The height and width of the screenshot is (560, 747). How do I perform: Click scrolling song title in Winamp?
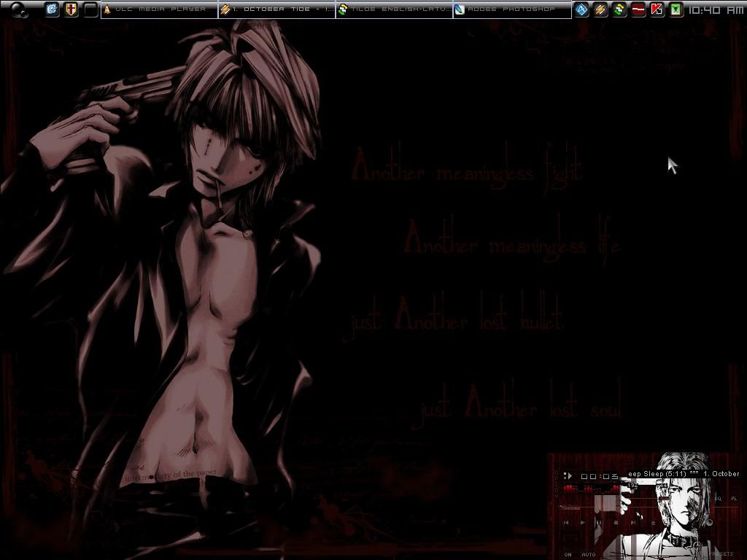click(684, 474)
